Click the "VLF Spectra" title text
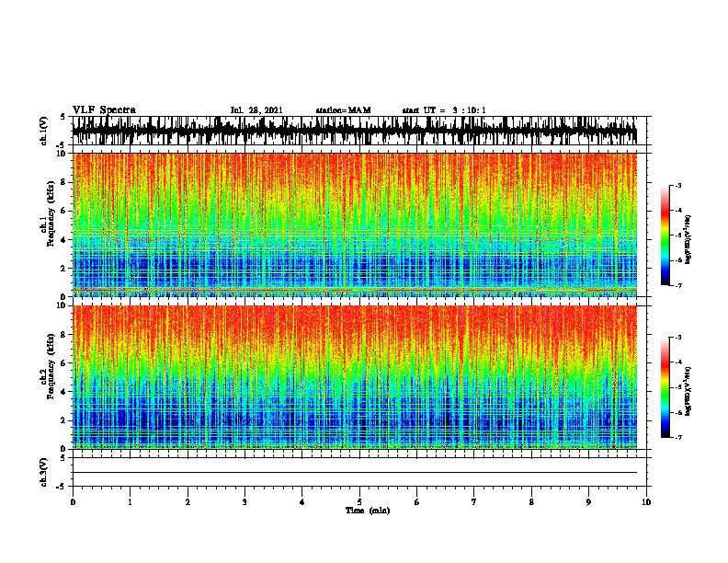Viewport: 728px width, 563px height. (x=104, y=109)
